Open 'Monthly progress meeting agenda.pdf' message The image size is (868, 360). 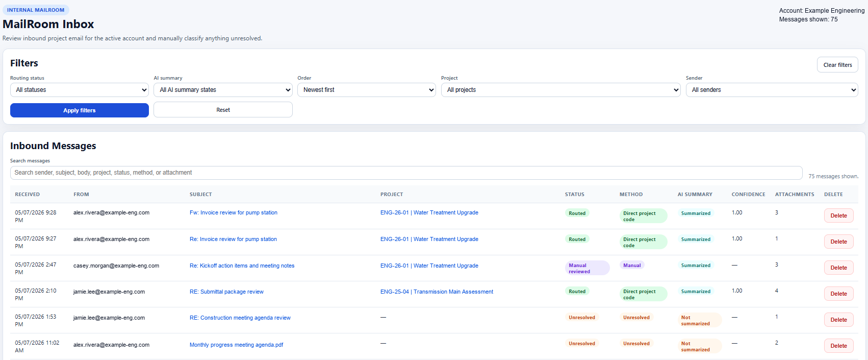(236, 345)
